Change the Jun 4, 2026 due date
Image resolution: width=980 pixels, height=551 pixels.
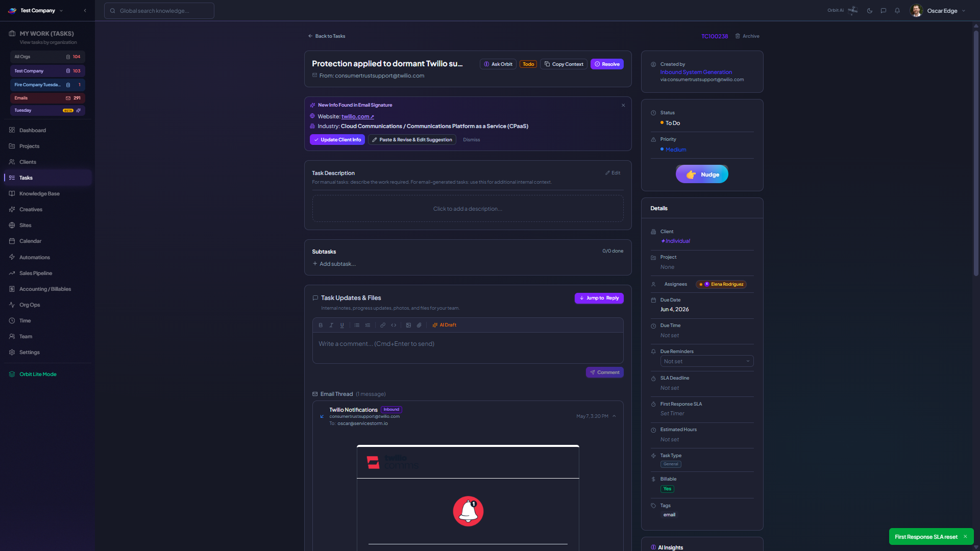click(x=675, y=309)
